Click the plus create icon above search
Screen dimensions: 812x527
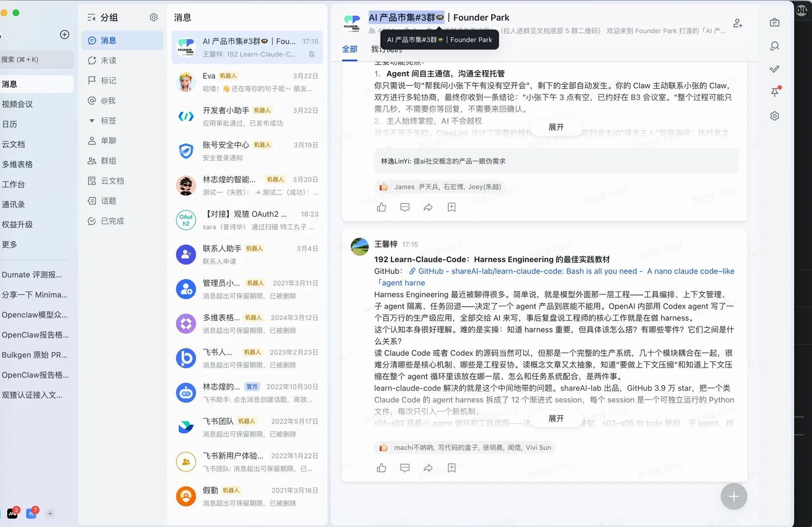pyautogui.click(x=64, y=35)
